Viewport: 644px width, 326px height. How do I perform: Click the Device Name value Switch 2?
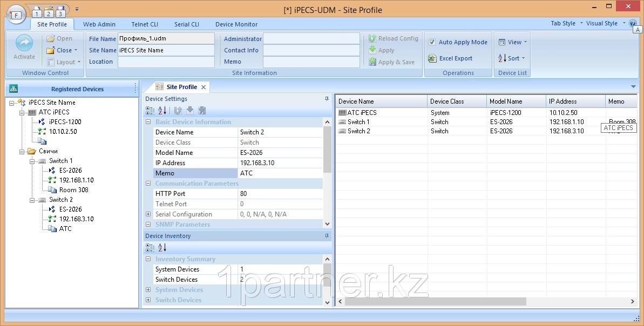click(280, 132)
